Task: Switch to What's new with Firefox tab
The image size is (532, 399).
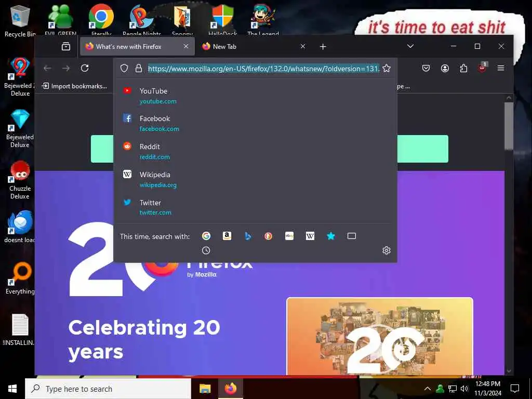Action: pyautogui.click(x=137, y=46)
